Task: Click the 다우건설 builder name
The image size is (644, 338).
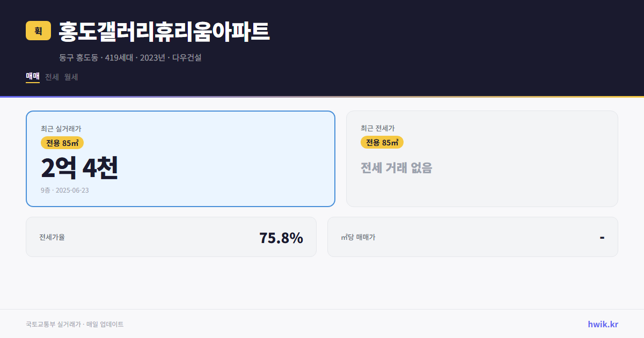Action: pos(188,57)
